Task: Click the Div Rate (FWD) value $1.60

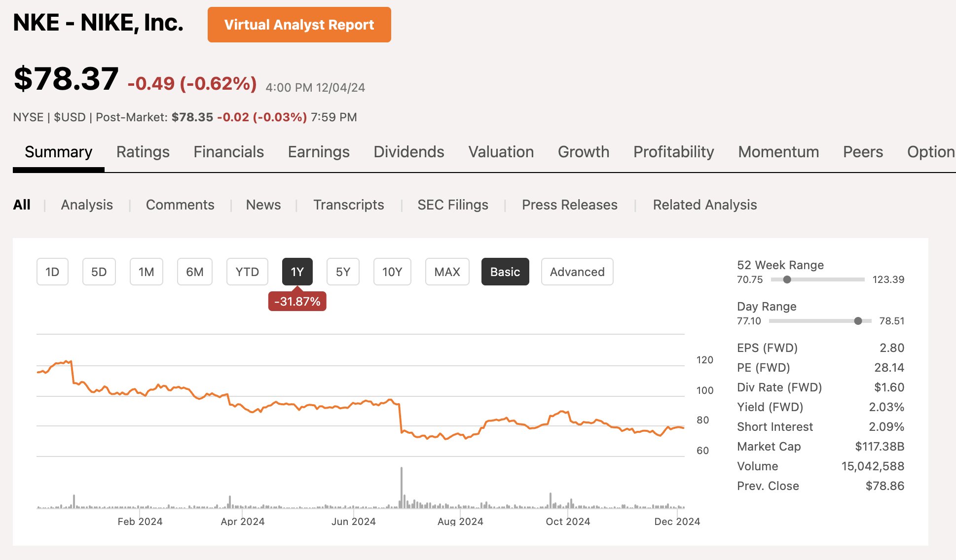Action: (x=889, y=387)
